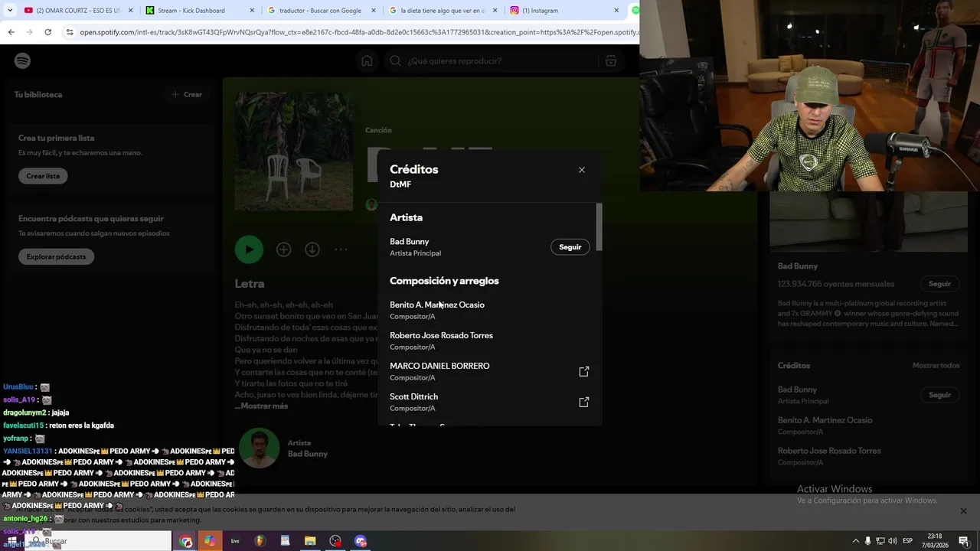
Task: Click the browser forward arrow
Action: point(29,32)
